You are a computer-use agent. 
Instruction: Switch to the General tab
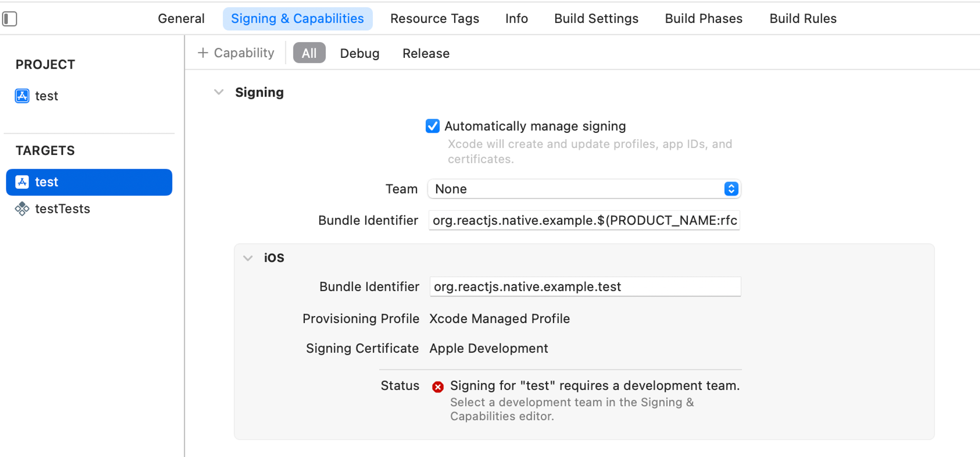[x=181, y=19]
